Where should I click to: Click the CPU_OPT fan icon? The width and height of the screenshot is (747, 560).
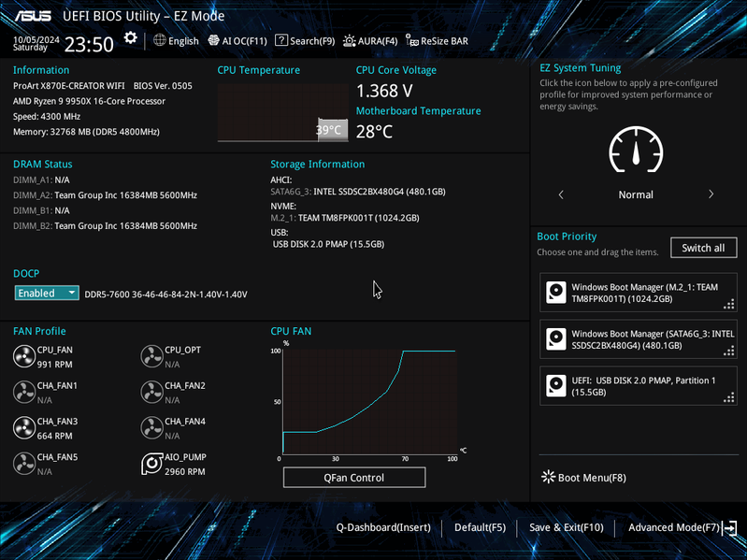(x=152, y=356)
